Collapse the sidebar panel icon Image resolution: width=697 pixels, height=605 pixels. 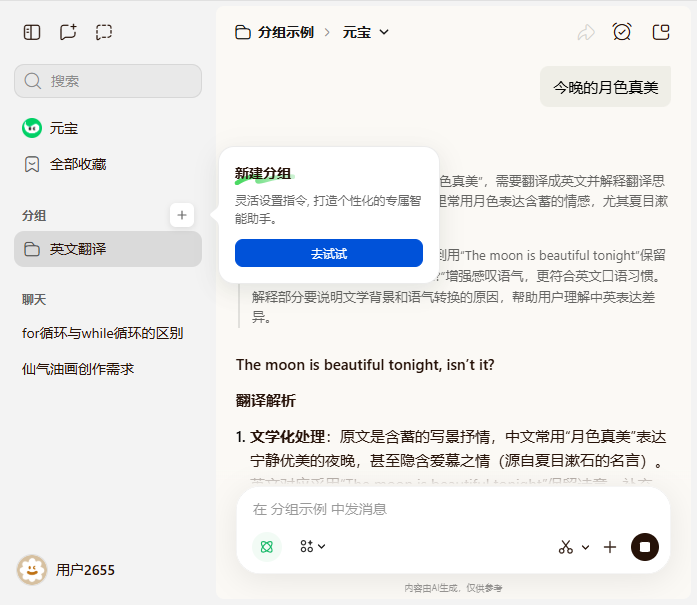pos(32,32)
